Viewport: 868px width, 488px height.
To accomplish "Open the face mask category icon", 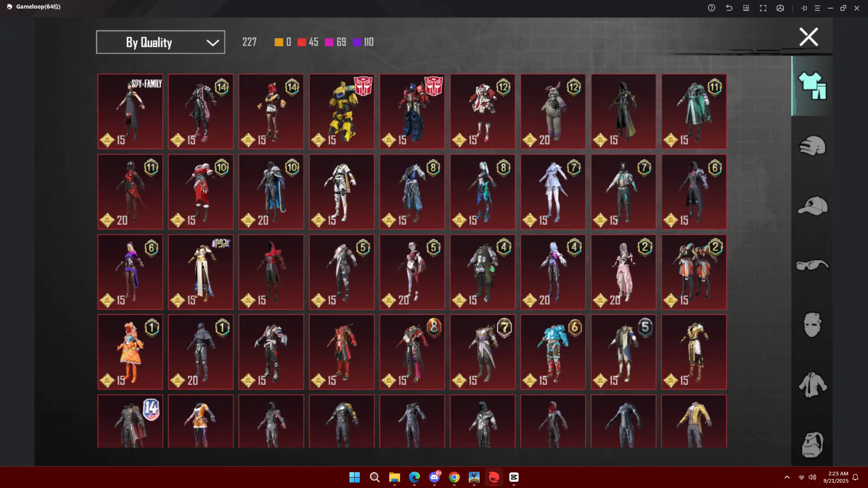I will [x=812, y=324].
